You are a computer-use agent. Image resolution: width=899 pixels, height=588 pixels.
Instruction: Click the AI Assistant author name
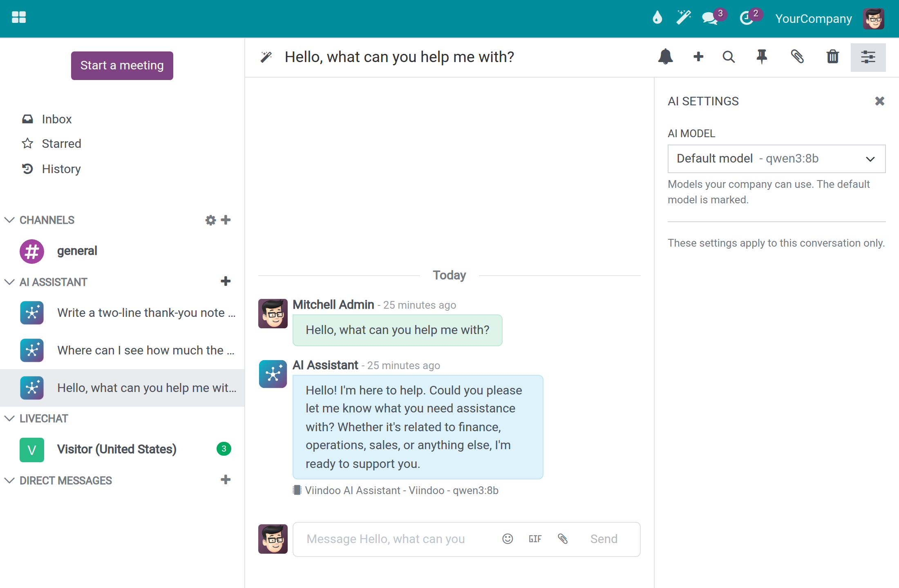tap(325, 365)
